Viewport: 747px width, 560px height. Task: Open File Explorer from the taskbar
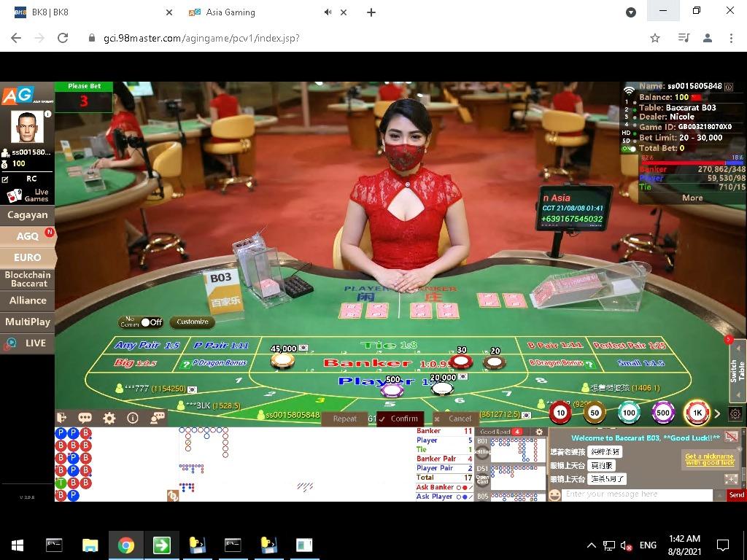point(90,545)
